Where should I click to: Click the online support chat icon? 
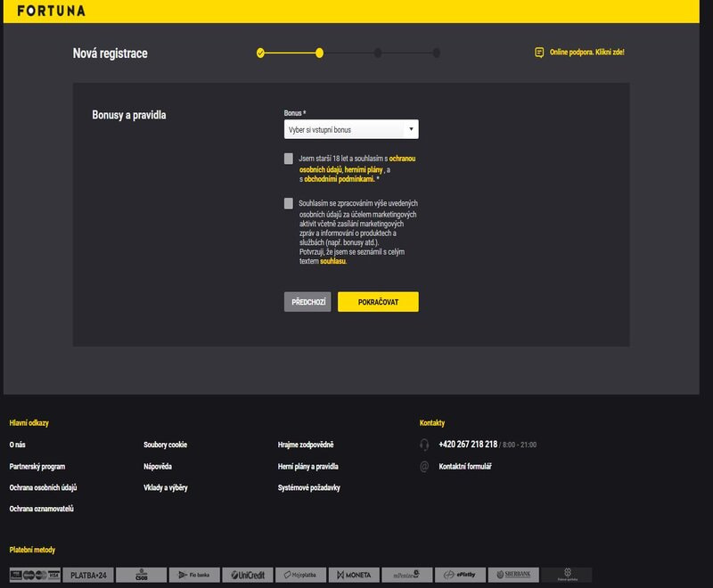(538, 53)
